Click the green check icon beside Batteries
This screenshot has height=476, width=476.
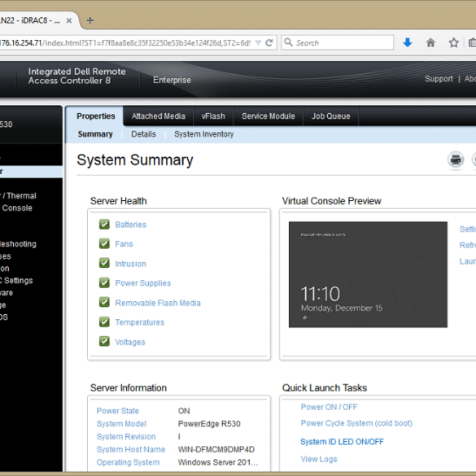pyautogui.click(x=104, y=224)
